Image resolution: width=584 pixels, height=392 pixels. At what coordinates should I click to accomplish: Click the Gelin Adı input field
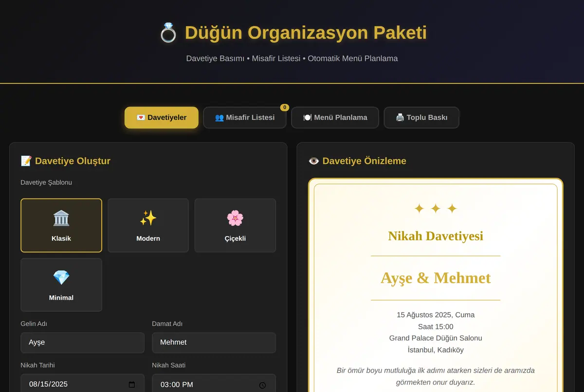coord(83,342)
